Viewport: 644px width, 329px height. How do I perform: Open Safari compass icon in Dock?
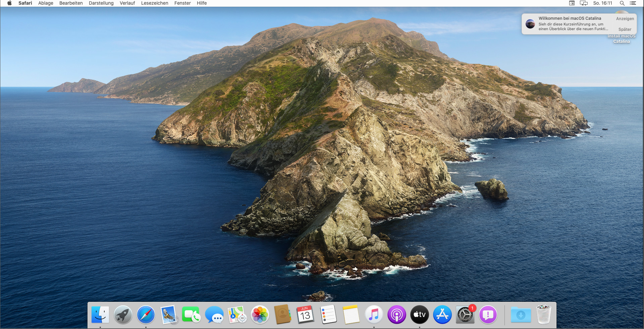[146, 315]
